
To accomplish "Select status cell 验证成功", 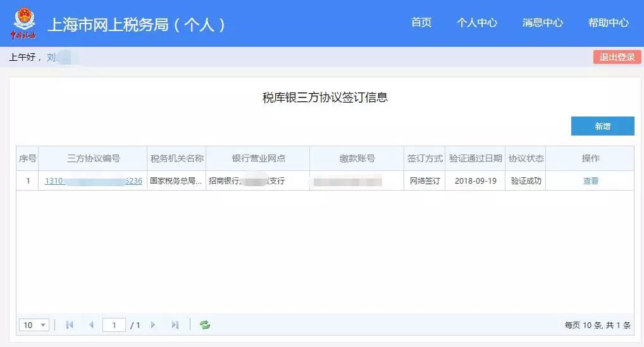I will 526,181.
